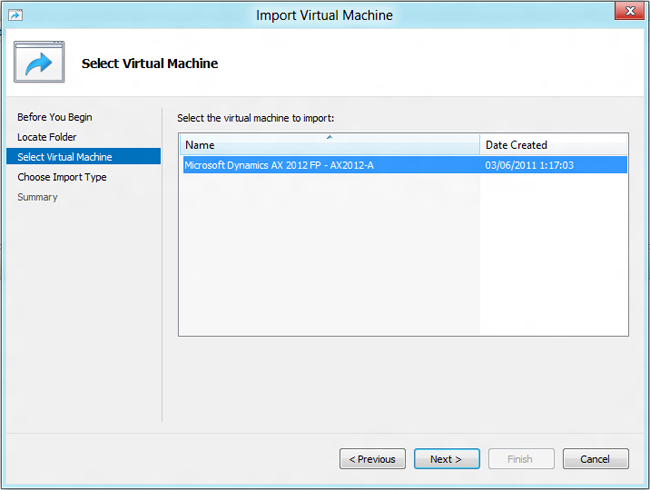Click the 'Select the virtual machine to import:' label
The image size is (650, 490).
255,118
